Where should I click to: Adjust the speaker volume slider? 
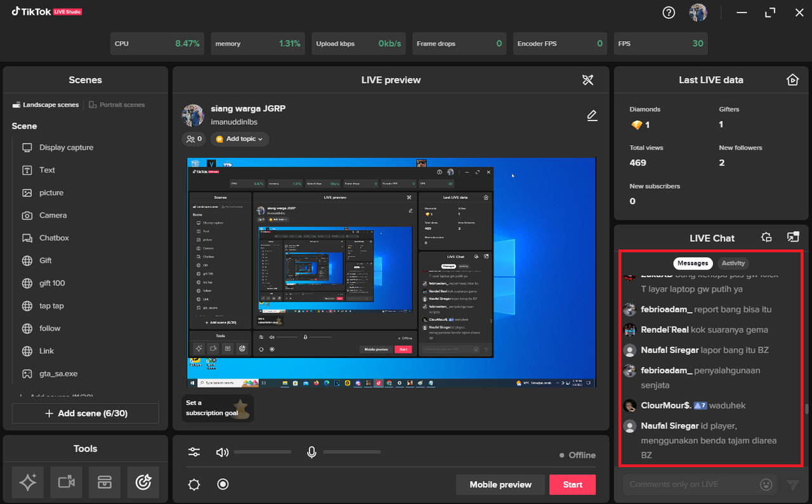click(263, 452)
